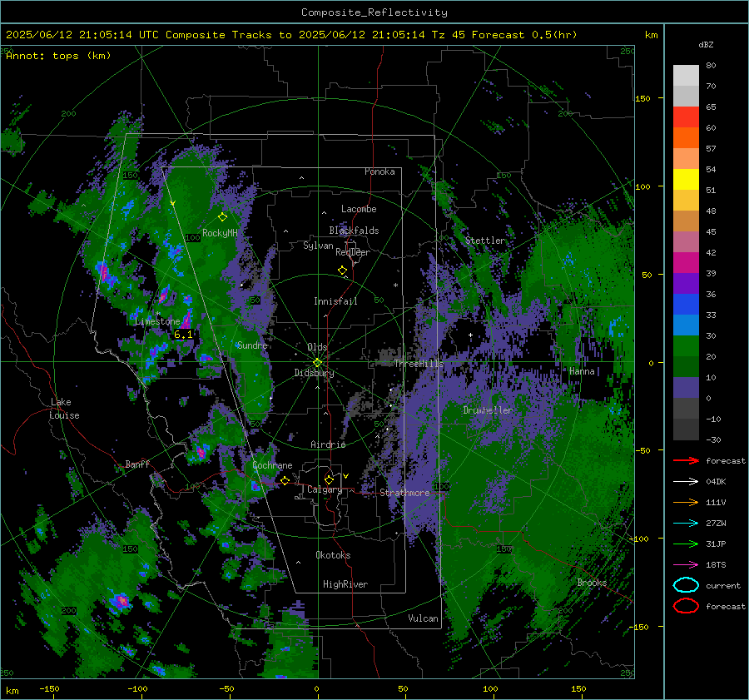Image resolution: width=749 pixels, height=700 pixels.
Task: Click the 150 tick on right axis
Action: pos(642,98)
